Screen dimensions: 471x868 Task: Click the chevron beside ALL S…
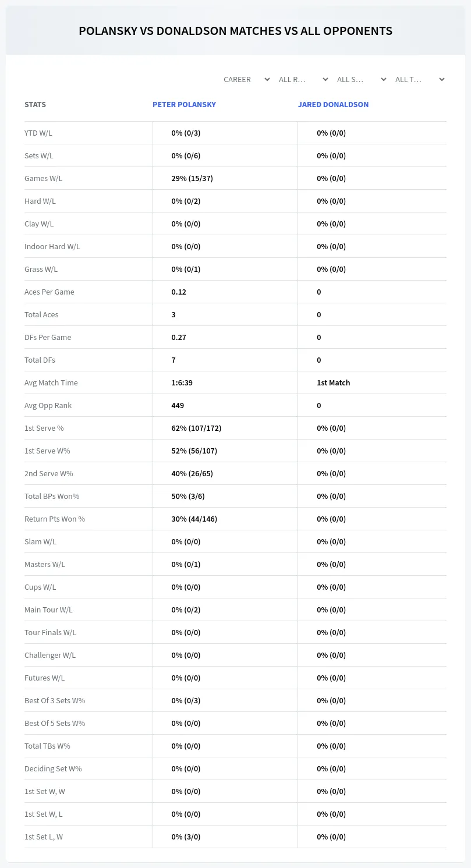click(x=383, y=79)
